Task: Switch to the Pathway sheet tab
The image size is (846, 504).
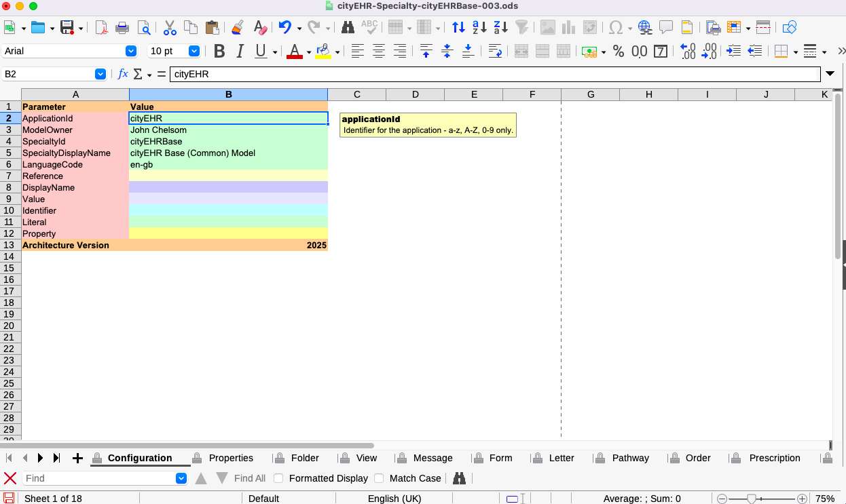Action: coord(630,458)
